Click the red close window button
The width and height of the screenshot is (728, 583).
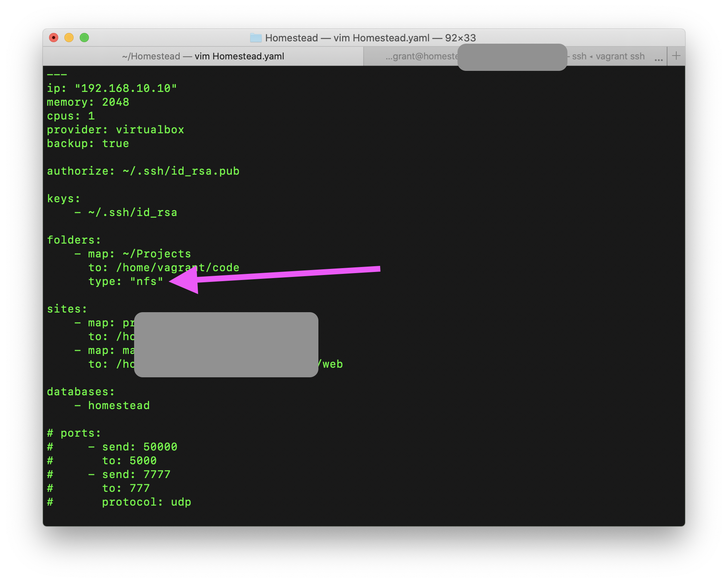[x=54, y=38]
